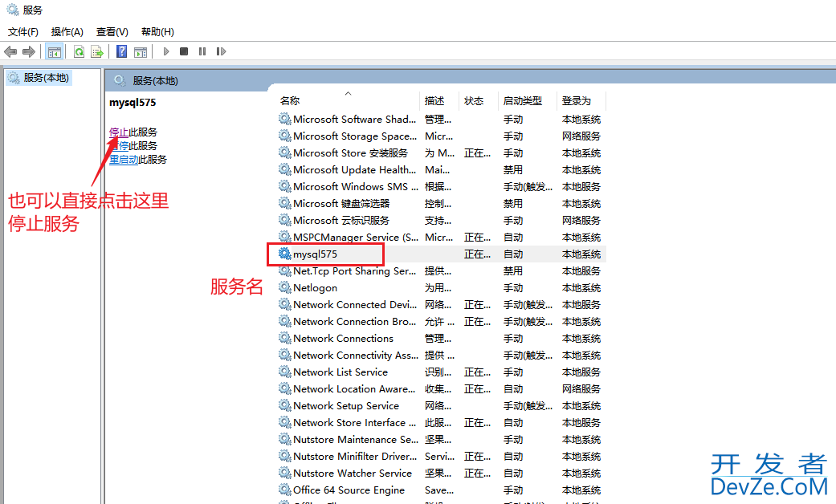Click the 重启动 this service link
Screen dimensions: 836x504
click(x=124, y=160)
